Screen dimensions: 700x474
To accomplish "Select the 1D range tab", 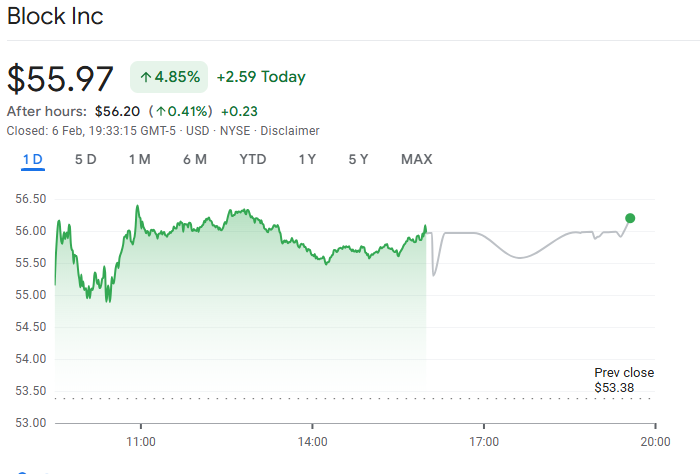I will (32, 160).
